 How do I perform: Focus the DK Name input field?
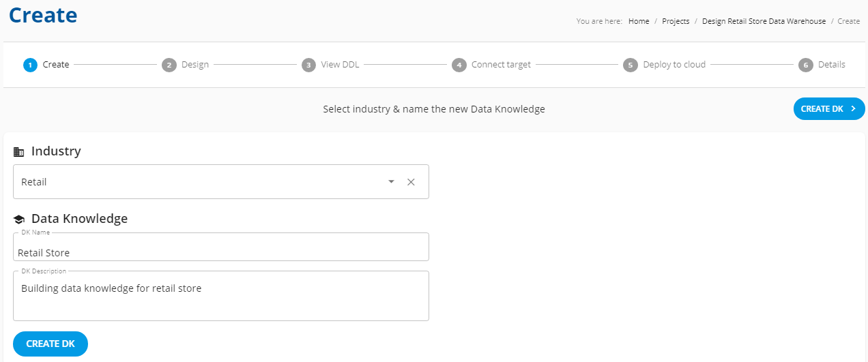coord(221,247)
